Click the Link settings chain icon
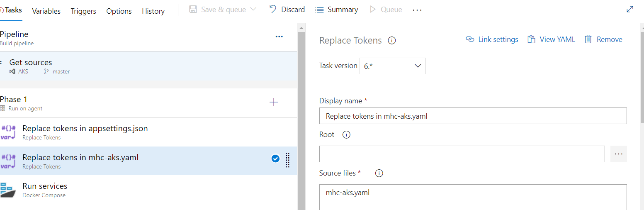The width and height of the screenshot is (644, 210). (x=470, y=39)
